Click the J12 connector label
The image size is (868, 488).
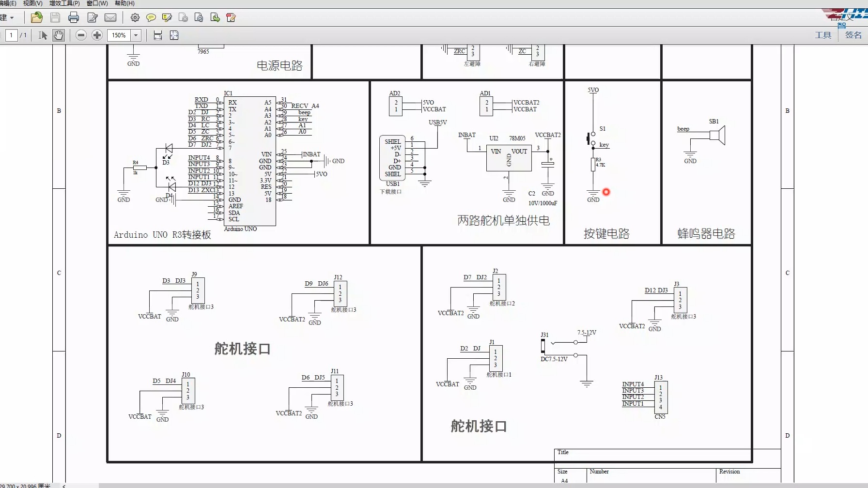pyautogui.click(x=338, y=277)
